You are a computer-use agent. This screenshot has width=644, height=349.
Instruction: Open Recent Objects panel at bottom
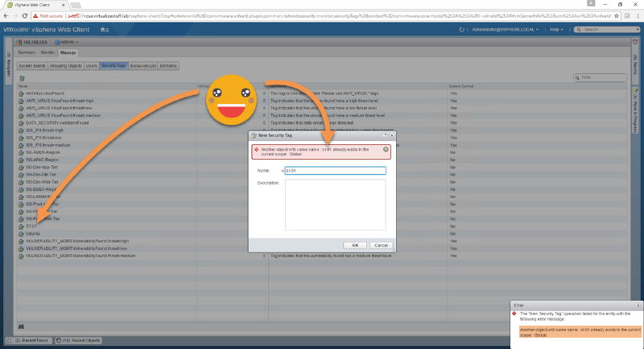point(78,340)
